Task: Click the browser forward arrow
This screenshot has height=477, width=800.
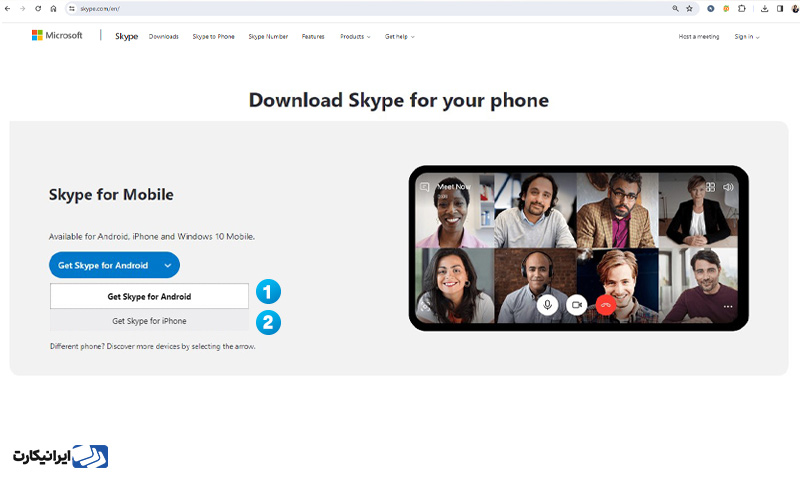Action: click(x=22, y=9)
